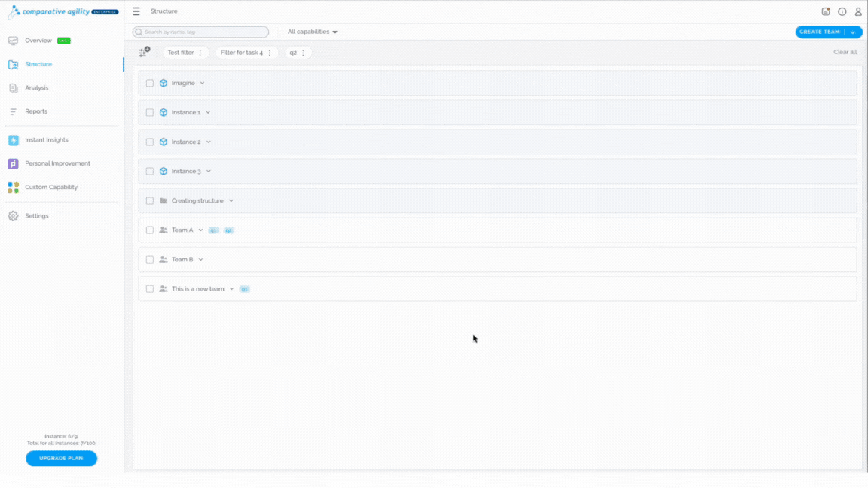Expand the Team B chevron
Screen dimensions: 868x488
point(200,260)
